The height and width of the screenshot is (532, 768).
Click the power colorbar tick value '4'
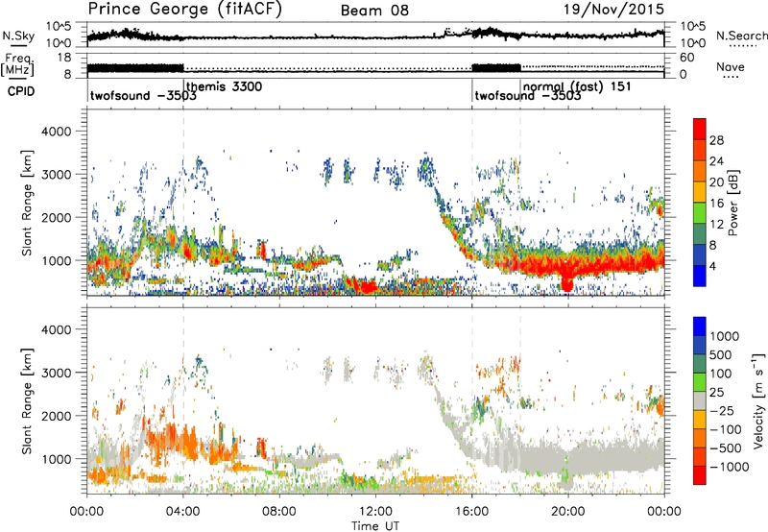[714, 266]
